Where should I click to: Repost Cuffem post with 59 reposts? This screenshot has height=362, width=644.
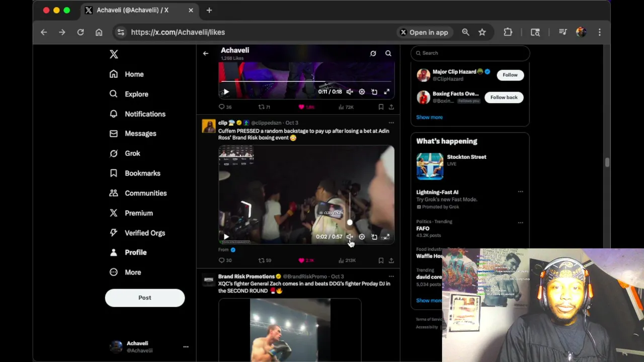point(265,260)
